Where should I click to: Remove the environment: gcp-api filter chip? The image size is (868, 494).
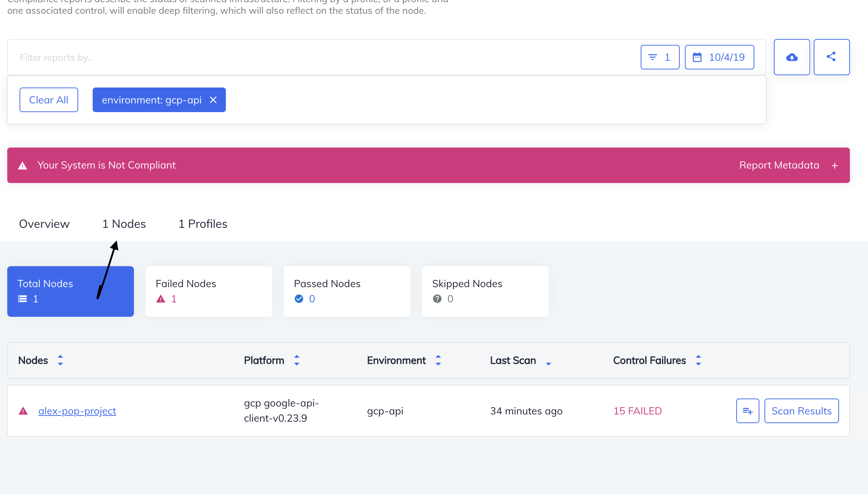[213, 100]
